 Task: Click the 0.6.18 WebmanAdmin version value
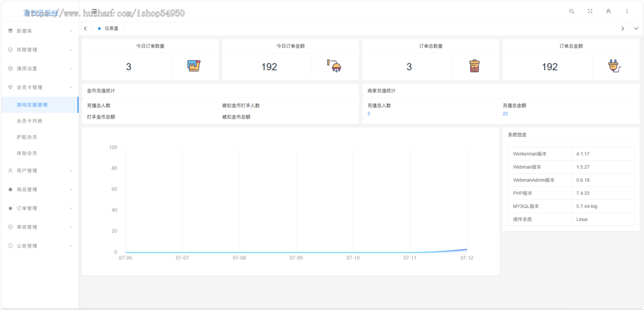click(583, 181)
